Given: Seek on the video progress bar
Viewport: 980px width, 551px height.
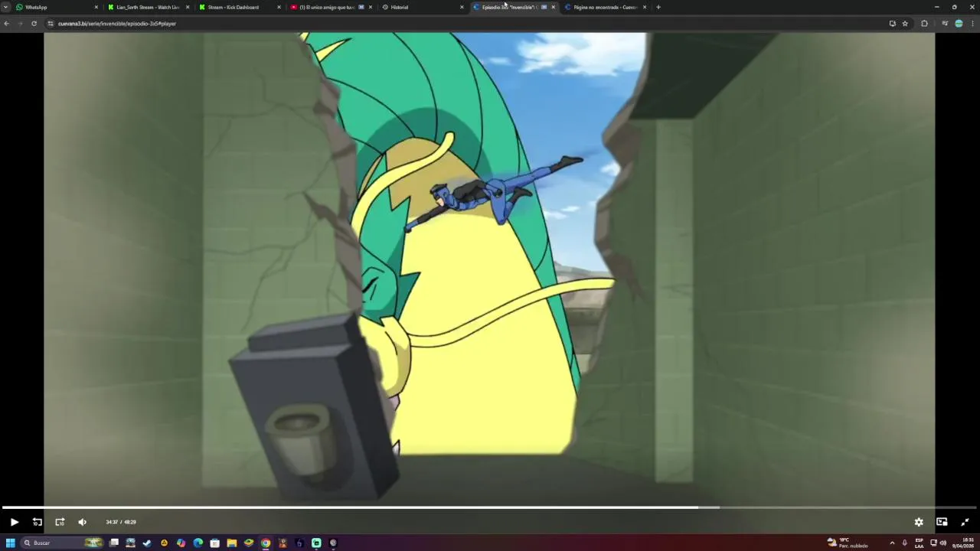Looking at the screenshot, I should tap(490, 507).
